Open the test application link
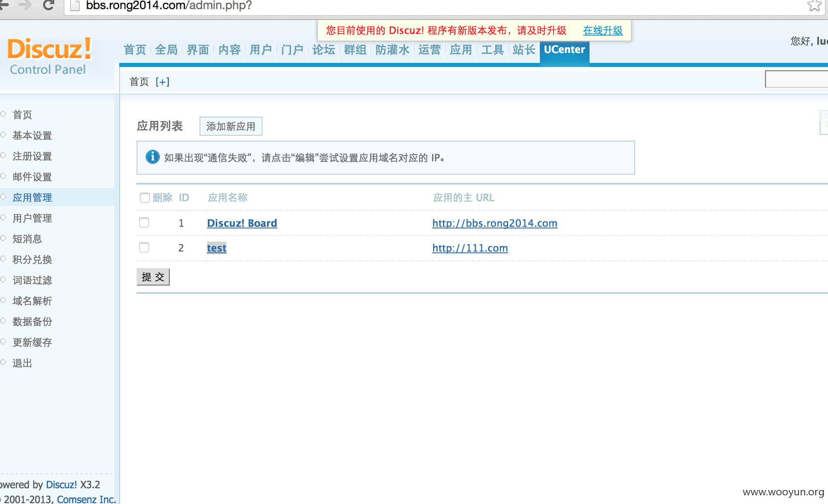 (x=217, y=248)
